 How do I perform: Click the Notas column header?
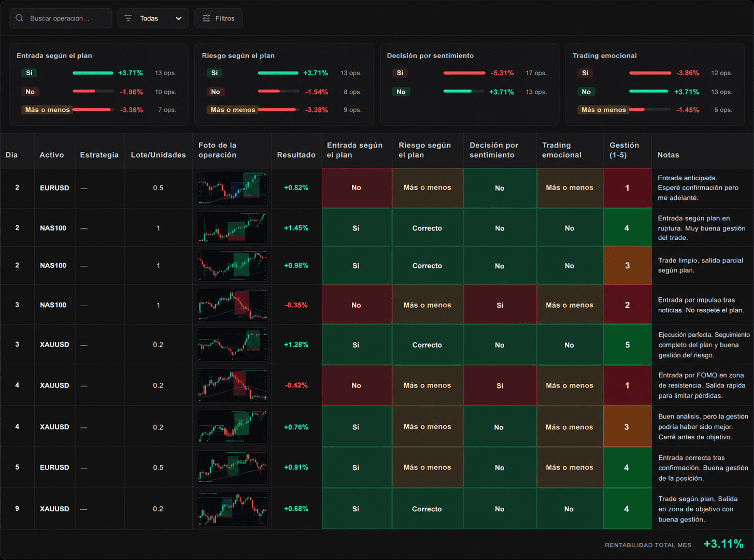pyautogui.click(x=668, y=155)
